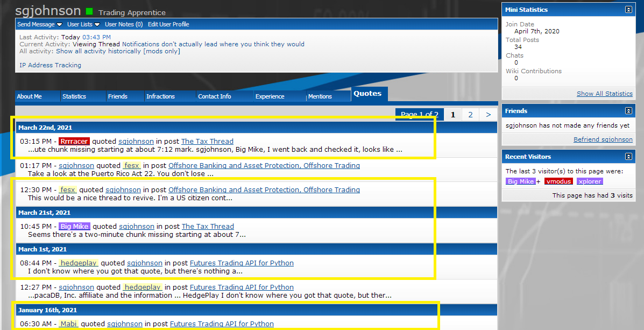Open vmodus visitor profile
The height and width of the screenshot is (330, 644).
tap(558, 181)
